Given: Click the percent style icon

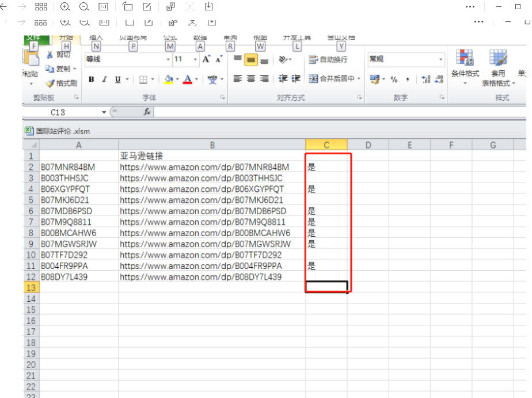Looking at the screenshot, I should (394, 79).
